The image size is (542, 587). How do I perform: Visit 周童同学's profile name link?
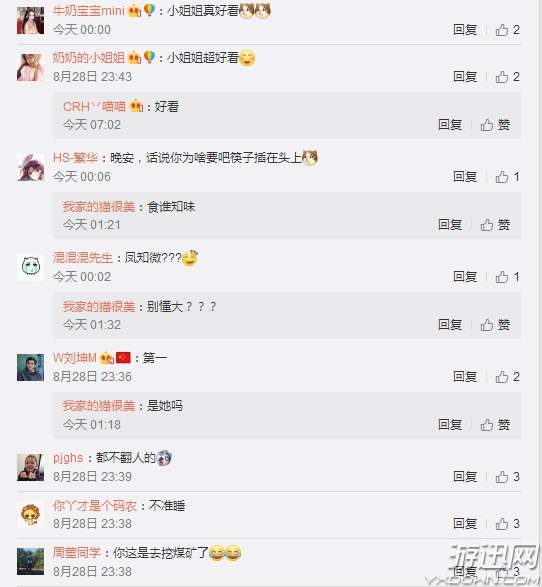pyautogui.click(x=77, y=553)
